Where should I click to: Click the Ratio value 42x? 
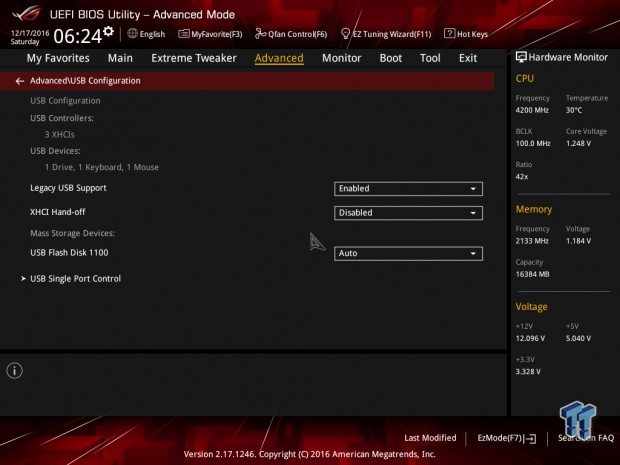tap(522, 177)
